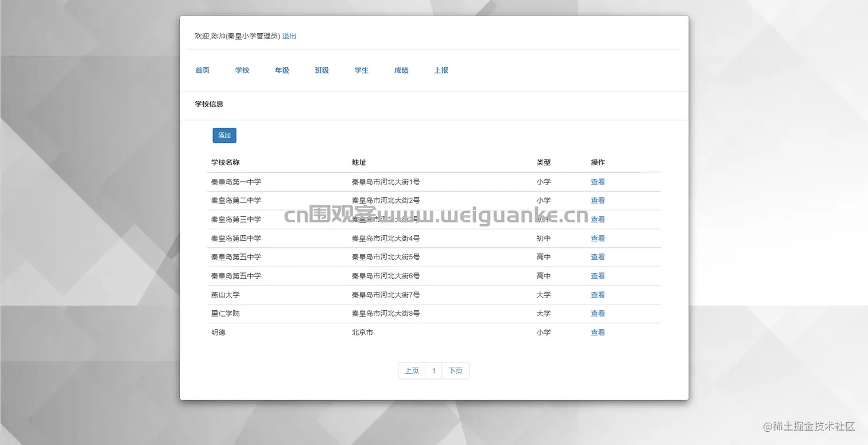
Task: Click type 高中 in 河北大街5号 row
Action: pyautogui.click(x=544, y=257)
